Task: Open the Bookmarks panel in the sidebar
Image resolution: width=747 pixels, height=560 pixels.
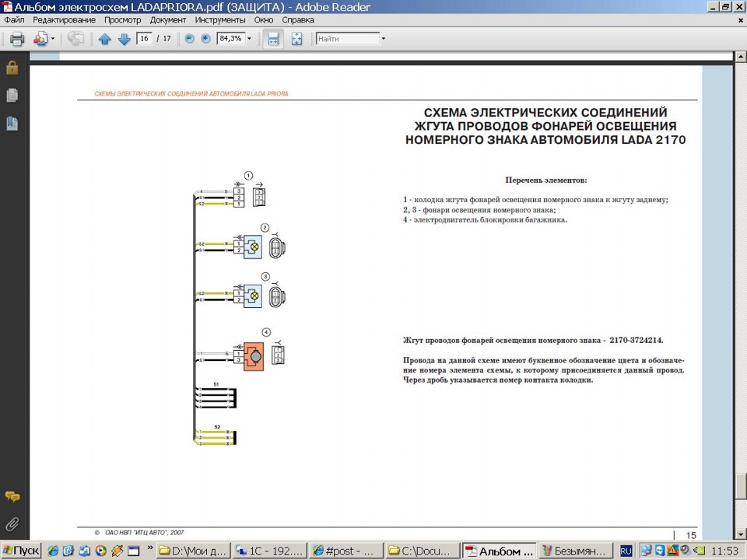Action: [x=12, y=124]
